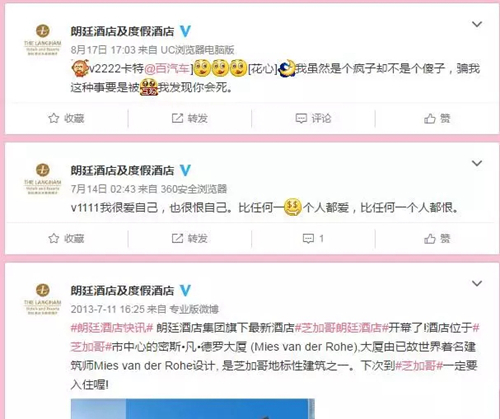This screenshot has height=419, width=500.
Task: Expand the first post's chevron menu
Action: (x=477, y=24)
